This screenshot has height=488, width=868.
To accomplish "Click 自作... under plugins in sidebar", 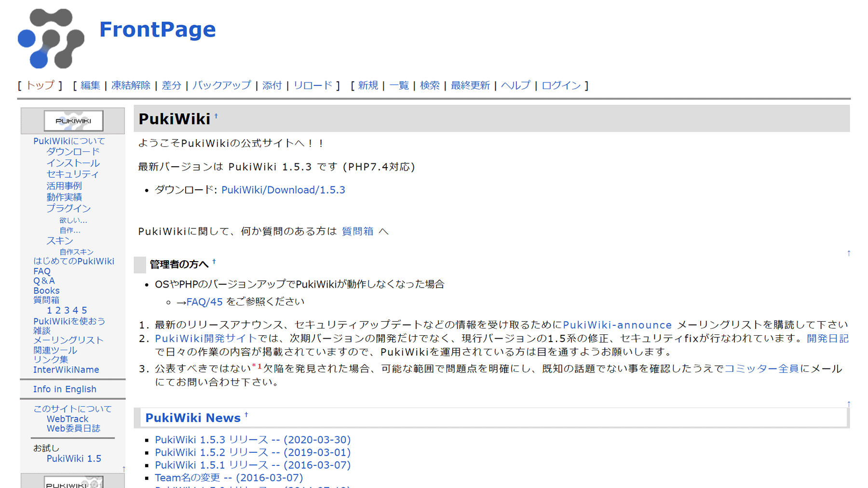I will pos(70,230).
